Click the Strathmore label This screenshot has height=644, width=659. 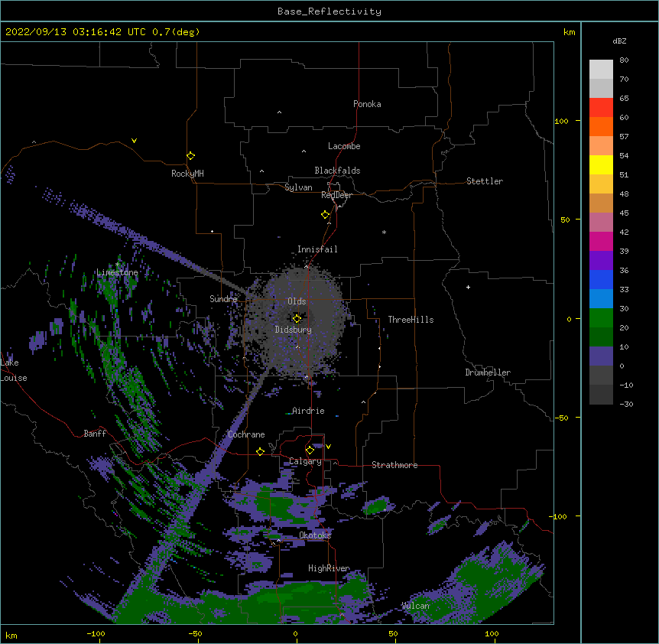click(394, 465)
